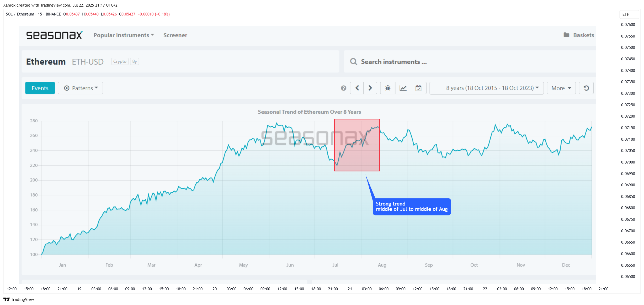Click the -0.00010 (-0.18%) change value
This screenshot has height=305, width=644.
pyautogui.click(x=154, y=14)
